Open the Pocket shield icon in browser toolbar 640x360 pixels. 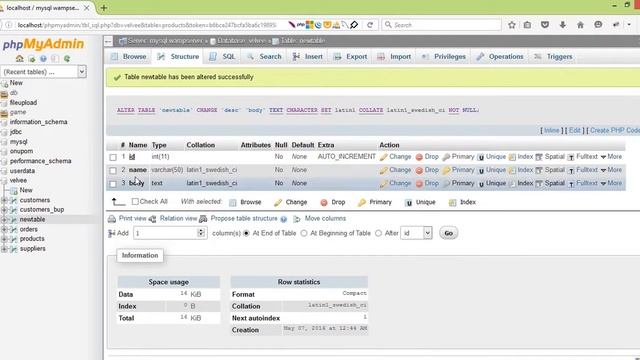545,25
